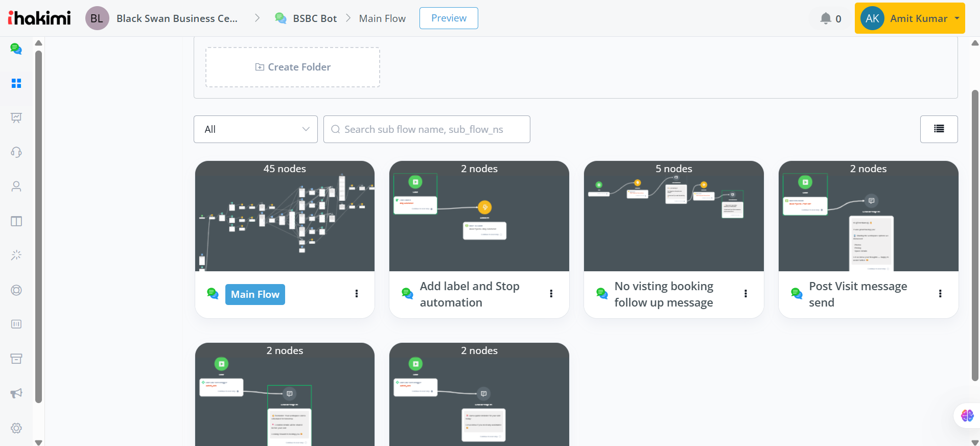980x446 pixels.
Task: Open the contacts person icon in sidebar
Action: pyautogui.click(x=16, y=186)
